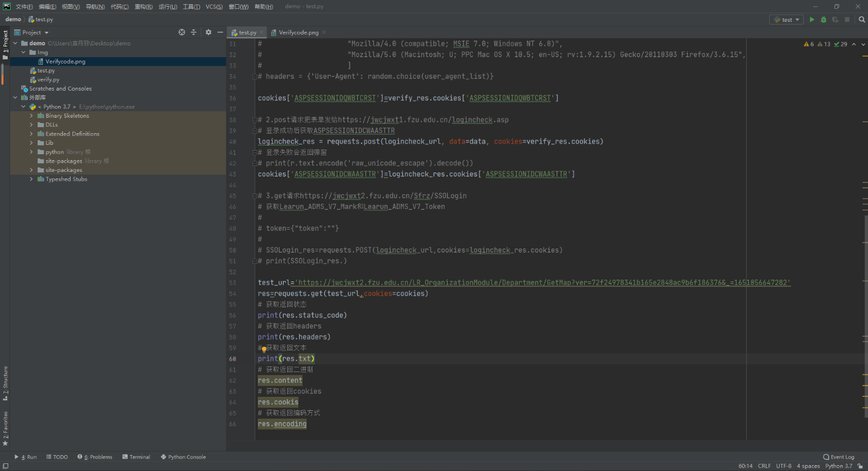Click 4 spaces indent setting
Screen dimensions: 868x471
click(809, 466)
